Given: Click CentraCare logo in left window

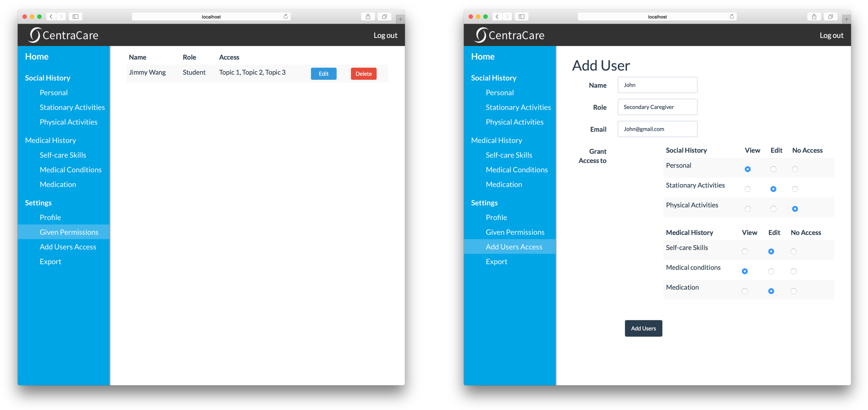Looking at the screenshot, I should coord(64,35).
